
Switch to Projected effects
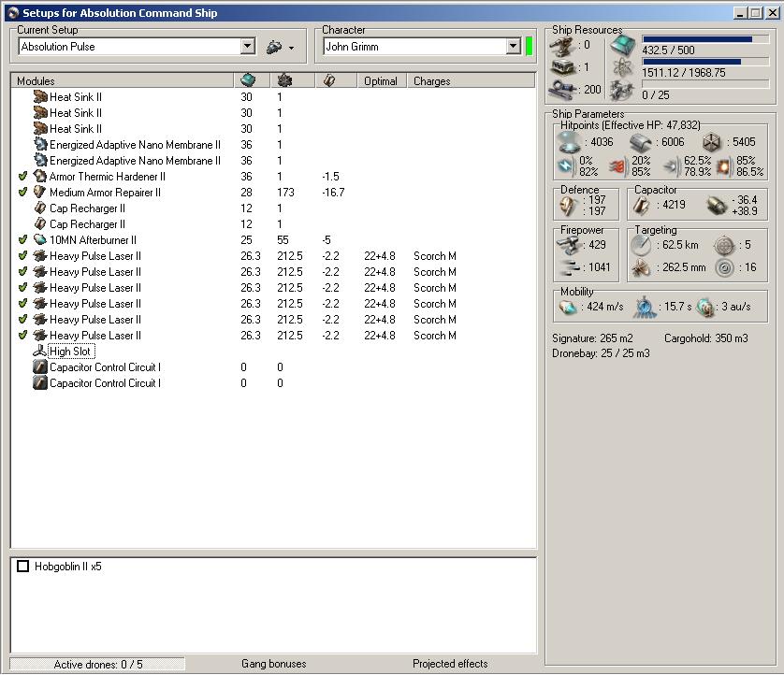(x=450, y=664)
